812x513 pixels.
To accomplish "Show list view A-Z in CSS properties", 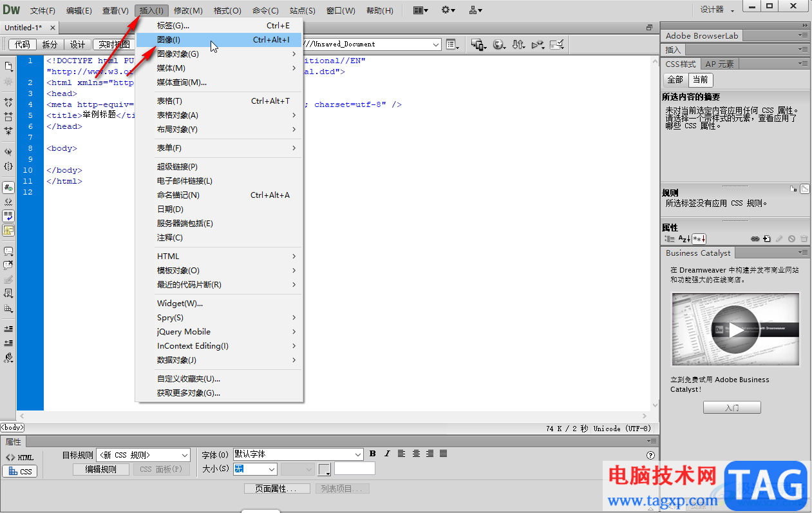I will pyautogui.click(x=684, y=238).
